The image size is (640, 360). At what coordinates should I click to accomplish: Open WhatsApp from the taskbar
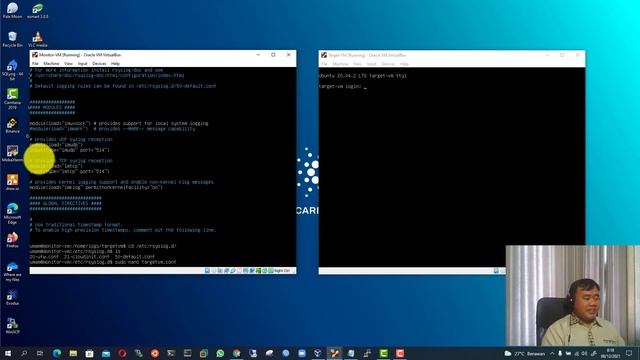tap(220, 353)
